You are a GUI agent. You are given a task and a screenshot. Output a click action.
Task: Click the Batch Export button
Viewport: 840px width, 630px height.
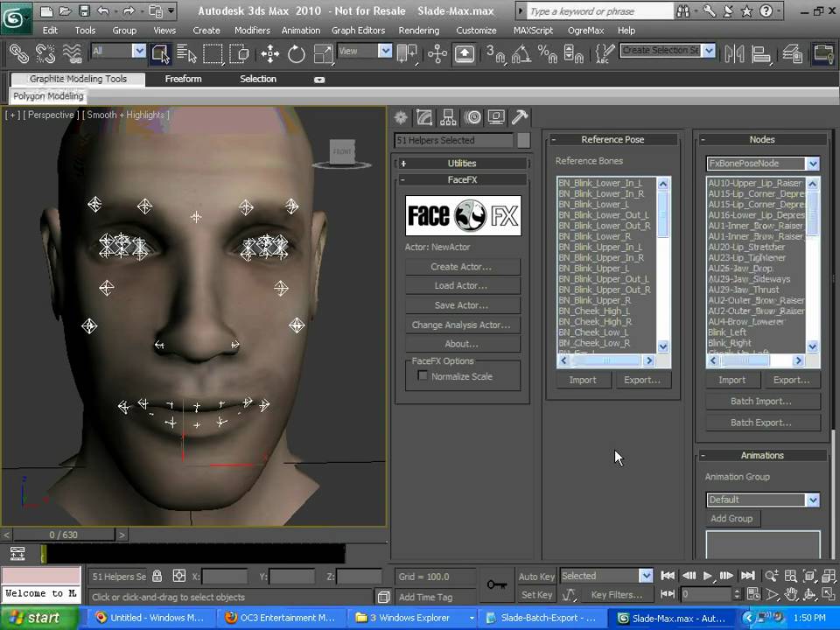click(x=762, y=423)
